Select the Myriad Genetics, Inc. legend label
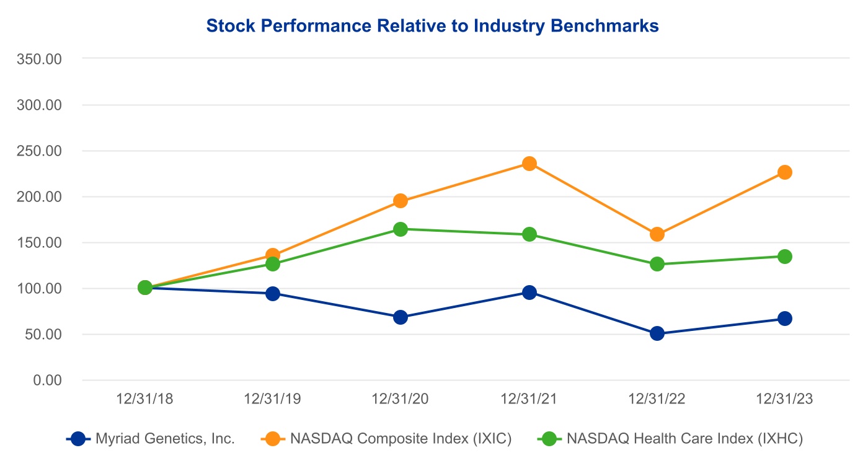This screenshot has width=868, height=471. coord(165,439)
